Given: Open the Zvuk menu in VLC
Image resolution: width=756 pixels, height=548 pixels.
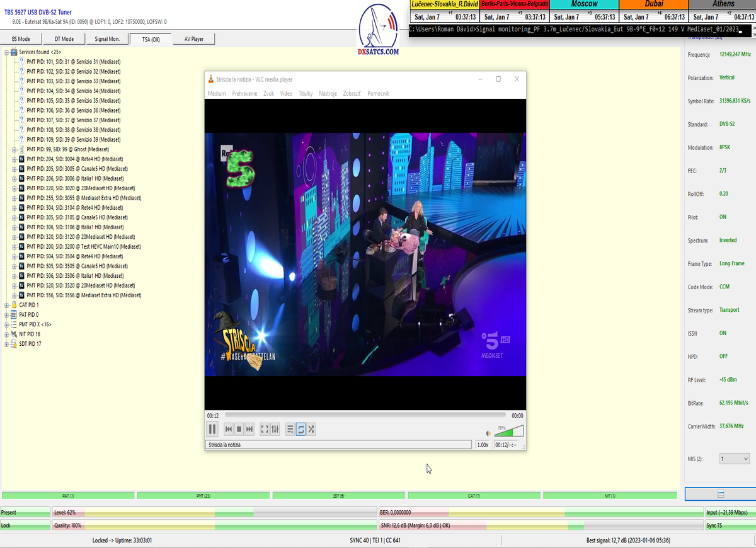Looking at the screenshot, I should [x=268, y=94].
